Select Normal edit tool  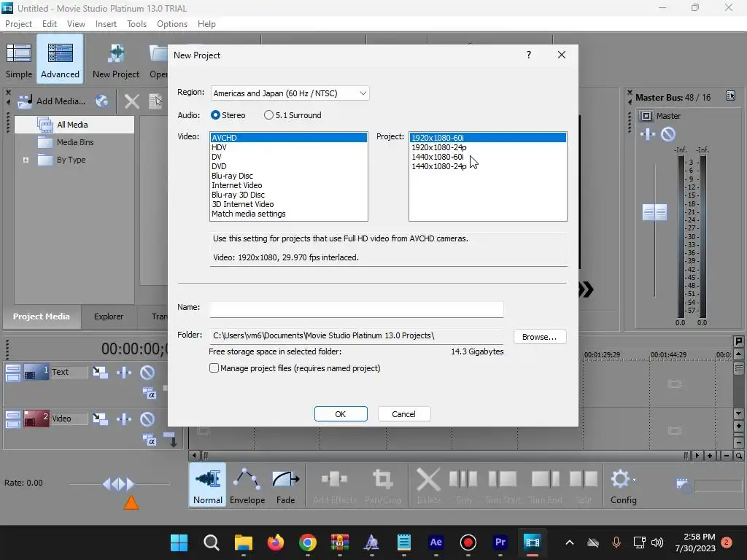(x=208, y=485)
